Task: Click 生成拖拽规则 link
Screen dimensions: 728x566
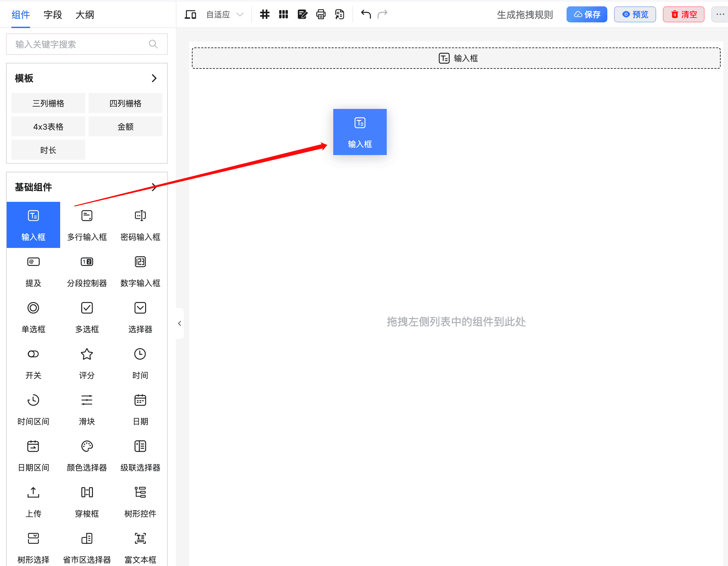Action: [525, 15]
